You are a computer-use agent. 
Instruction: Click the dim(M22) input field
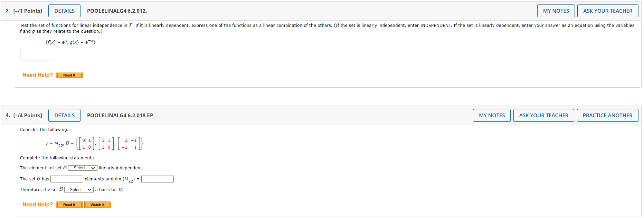[x=158, y=179]
